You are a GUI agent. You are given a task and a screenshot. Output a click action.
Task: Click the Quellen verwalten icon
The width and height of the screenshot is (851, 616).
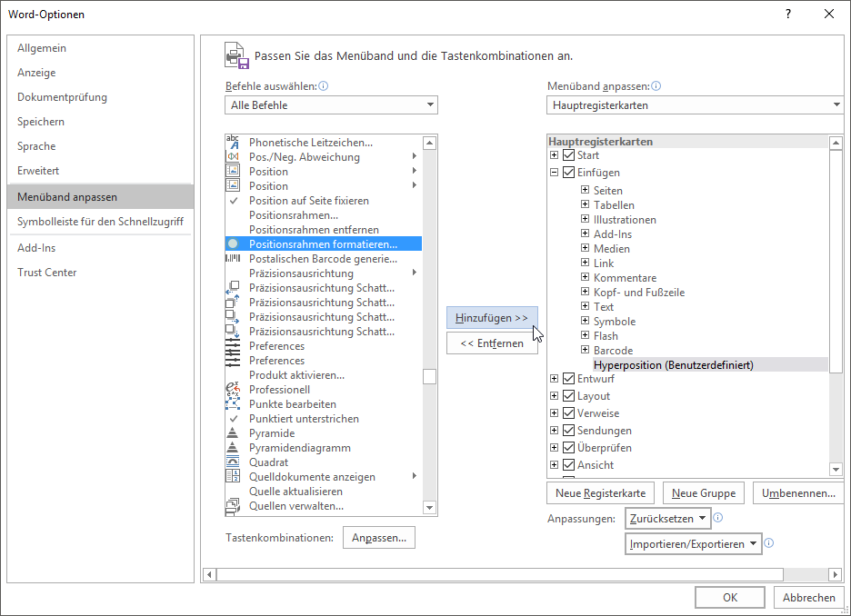click(232, 506)
